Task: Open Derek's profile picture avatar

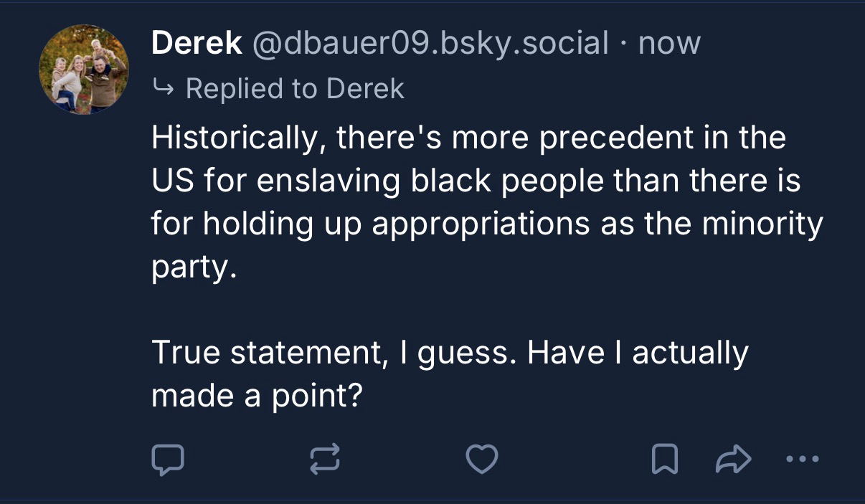Action: (83, 70)
